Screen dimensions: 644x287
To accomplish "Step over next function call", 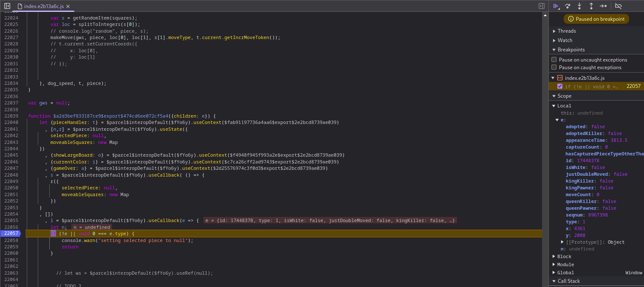I will pyautogui.click(x=568, y=6).
